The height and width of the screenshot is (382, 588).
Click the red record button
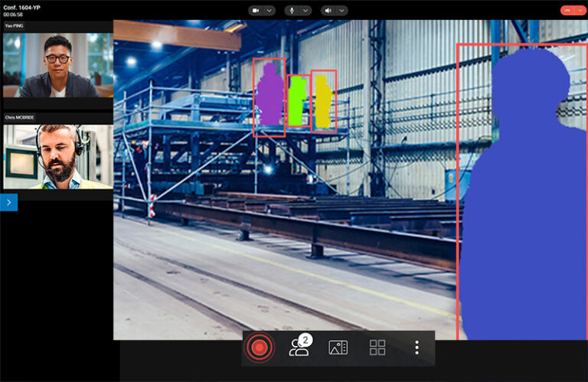pos(260,348)
